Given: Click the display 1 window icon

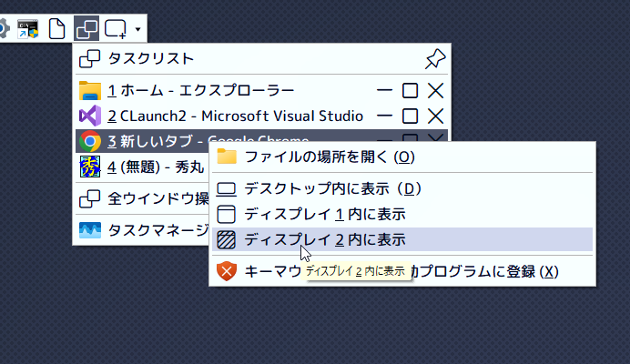Looking at the screenshot, I should (x=226, y=214).
